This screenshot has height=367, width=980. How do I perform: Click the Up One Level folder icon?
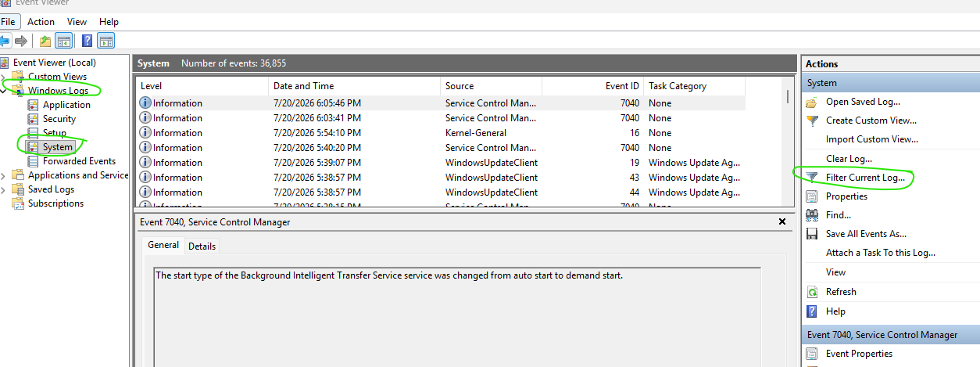pos(45,41)
